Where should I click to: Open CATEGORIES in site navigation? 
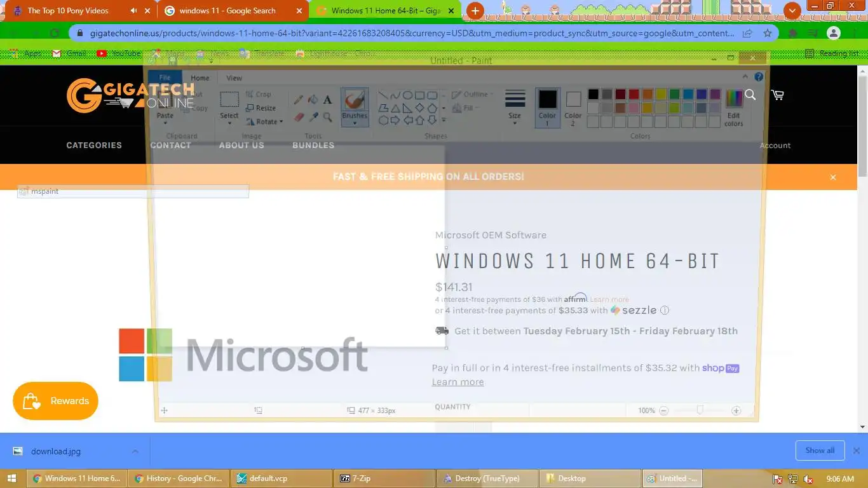[94, 146]
